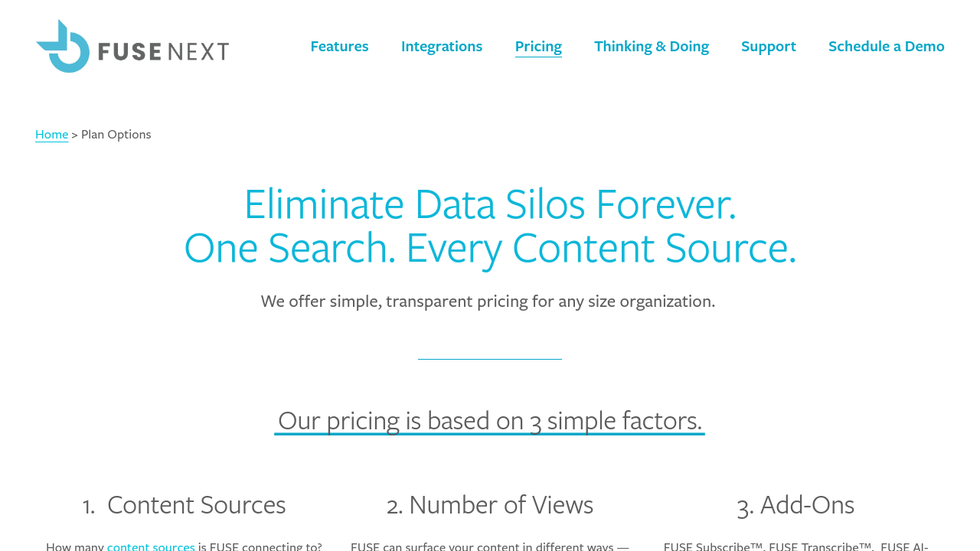
Task: Return via the Home breadcrumb link
Action: 52,135
